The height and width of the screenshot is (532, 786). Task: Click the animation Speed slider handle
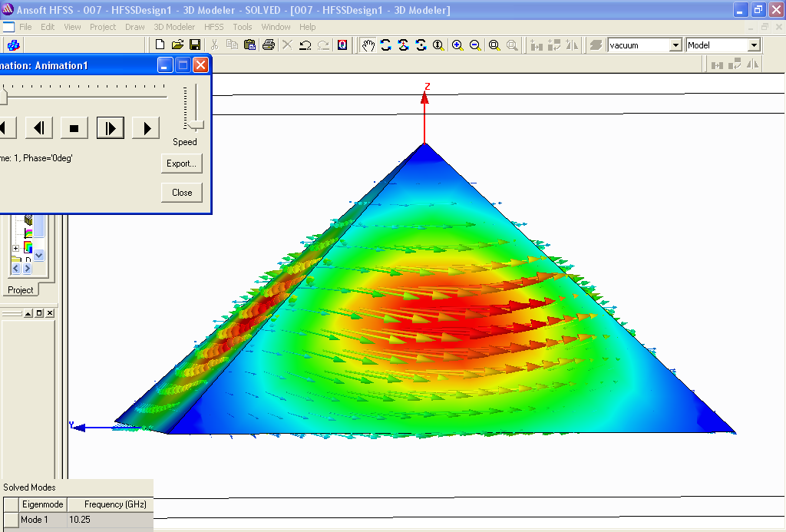pyautogui.click(x=196, y=125)
